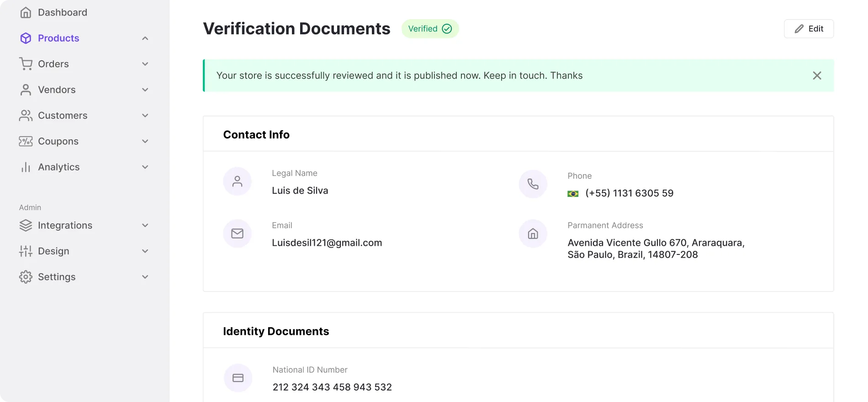
Task: Click the Legal Name field label
Action: [x=295, y=173]
